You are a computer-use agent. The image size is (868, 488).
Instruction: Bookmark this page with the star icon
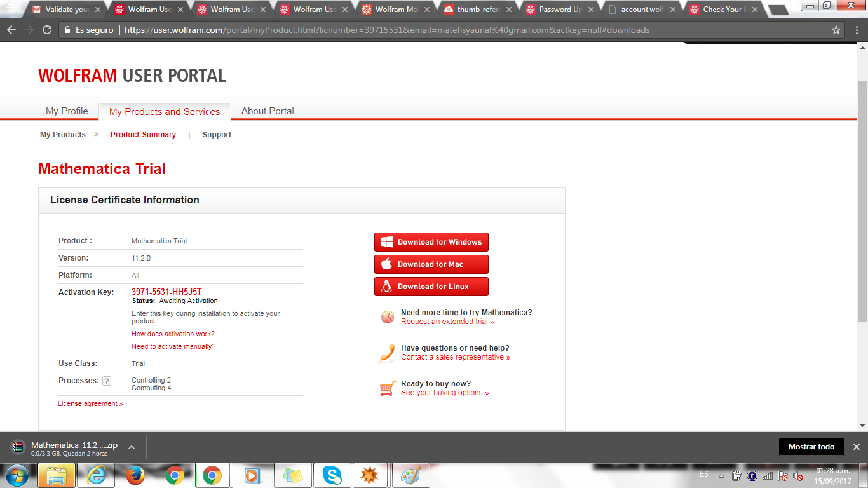[x=836, y=30]
